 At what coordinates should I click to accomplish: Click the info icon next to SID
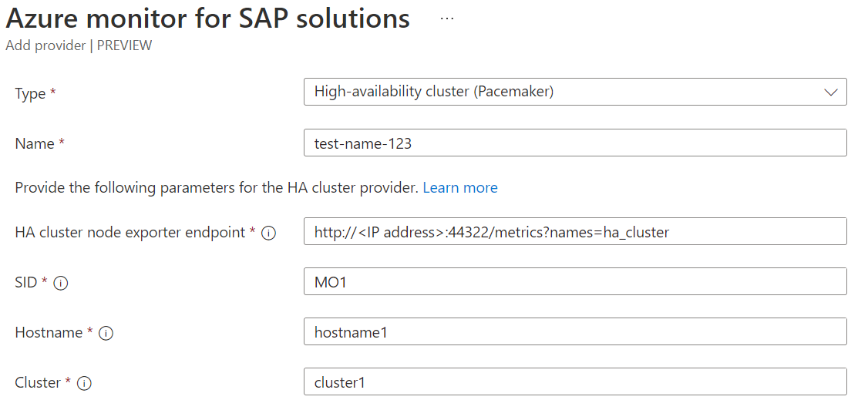tap(61, 284)
